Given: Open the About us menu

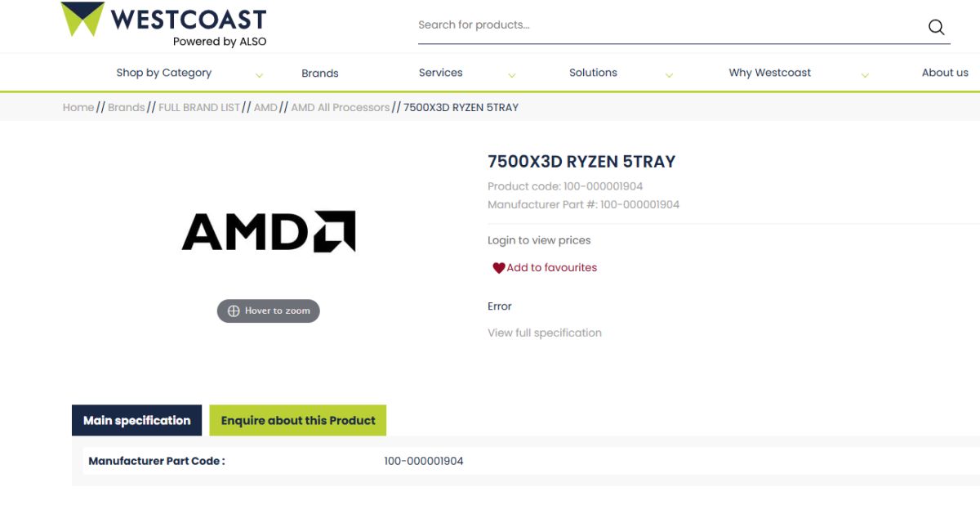Looking at the screenshot, I should (x=944, y=73).
